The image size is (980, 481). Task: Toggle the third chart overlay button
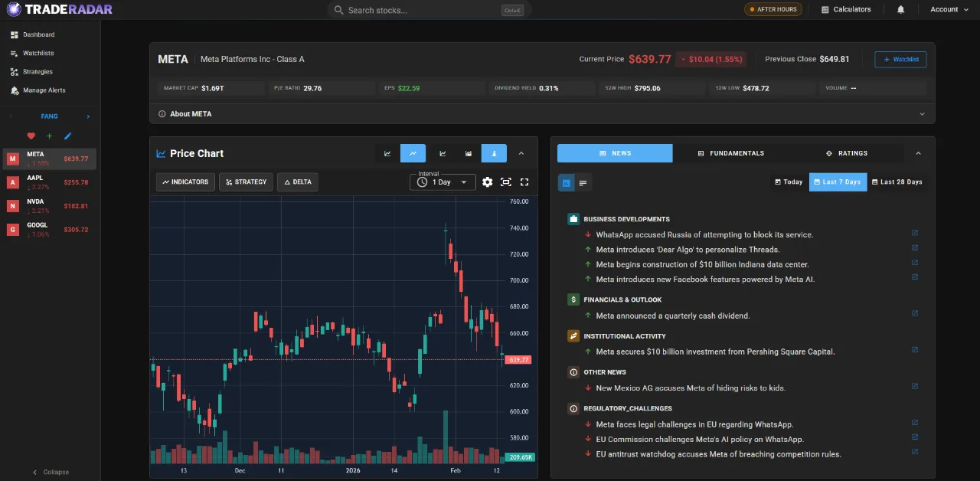point(443,153)
